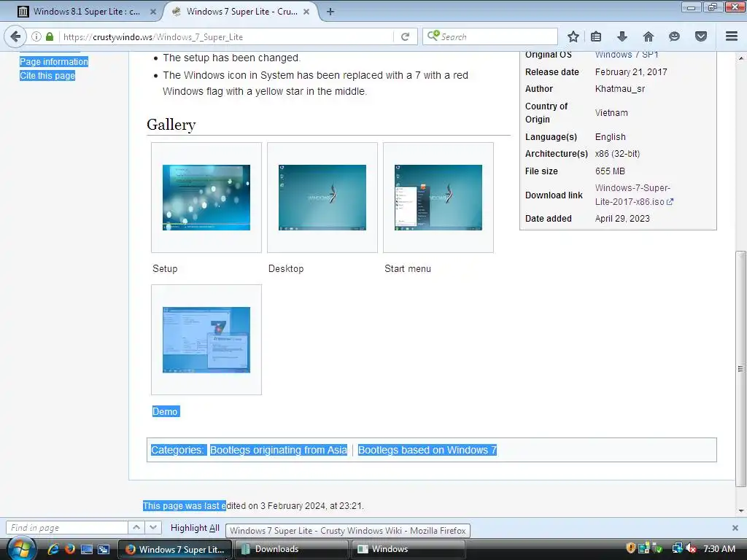Click the search engine magnifier icon
This screenshot has height=560, width=747.
pos(433,36)
